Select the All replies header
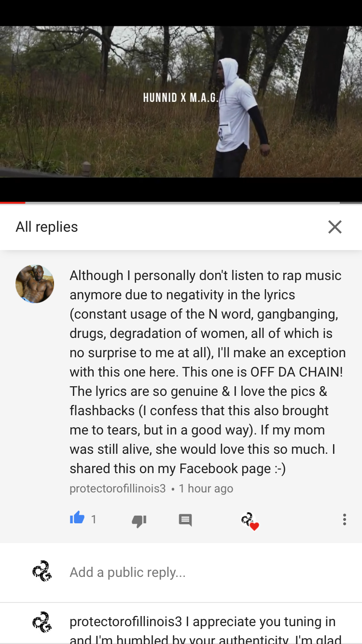 click(x=47, y=227)
